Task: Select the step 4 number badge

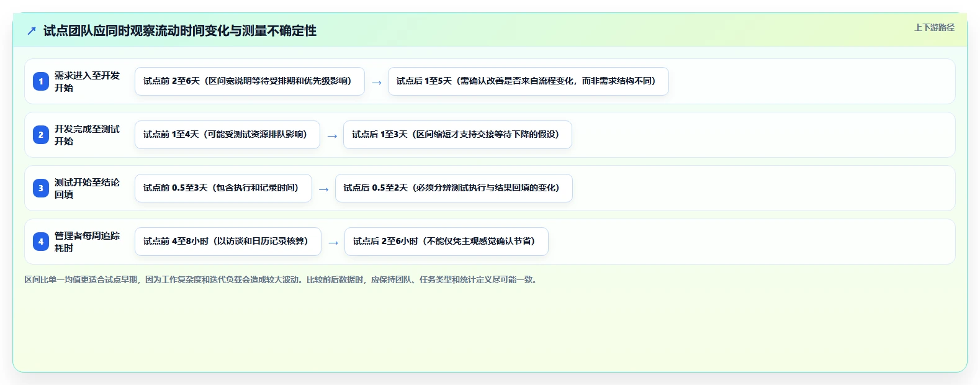Action: [41, 242]
